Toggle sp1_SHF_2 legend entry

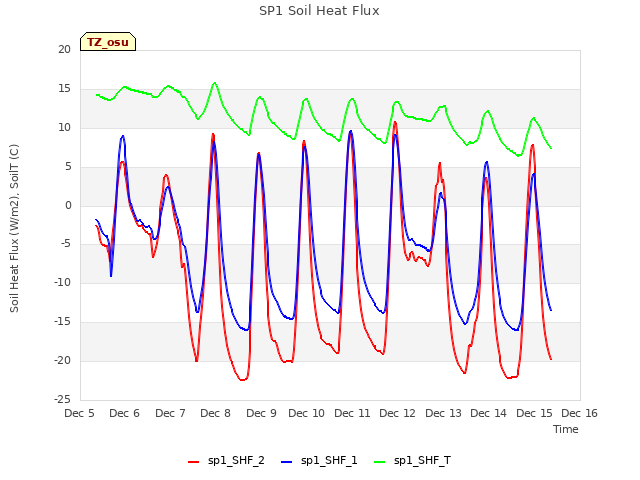point(226,460)
